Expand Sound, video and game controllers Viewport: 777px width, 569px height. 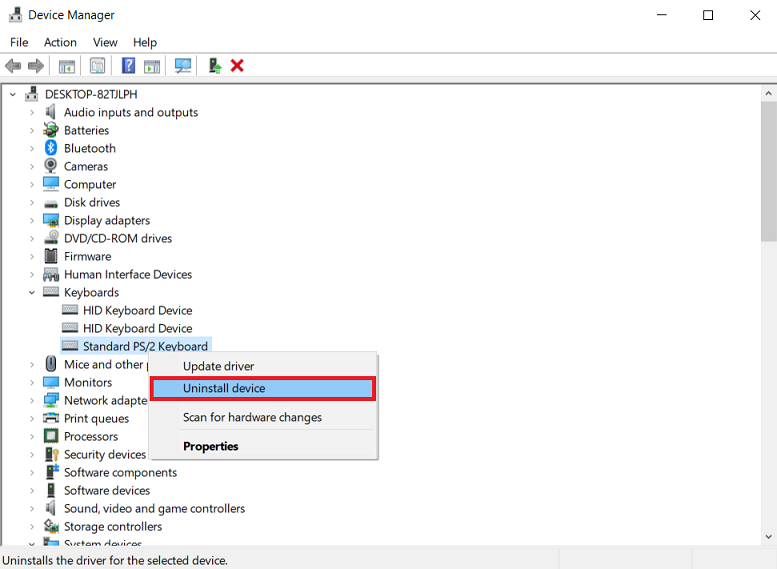point(32,509)
